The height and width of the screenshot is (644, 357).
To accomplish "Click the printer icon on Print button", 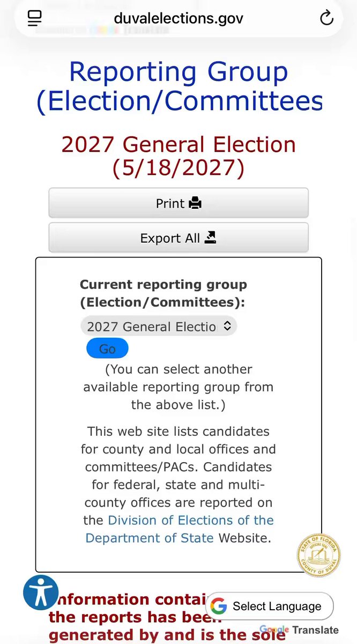I will point(195,203).
